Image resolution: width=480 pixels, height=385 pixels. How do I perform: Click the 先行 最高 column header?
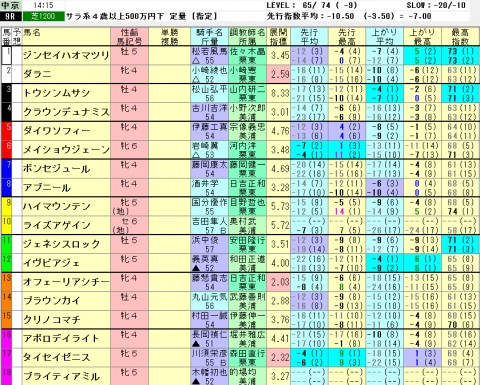pos(347,37)
